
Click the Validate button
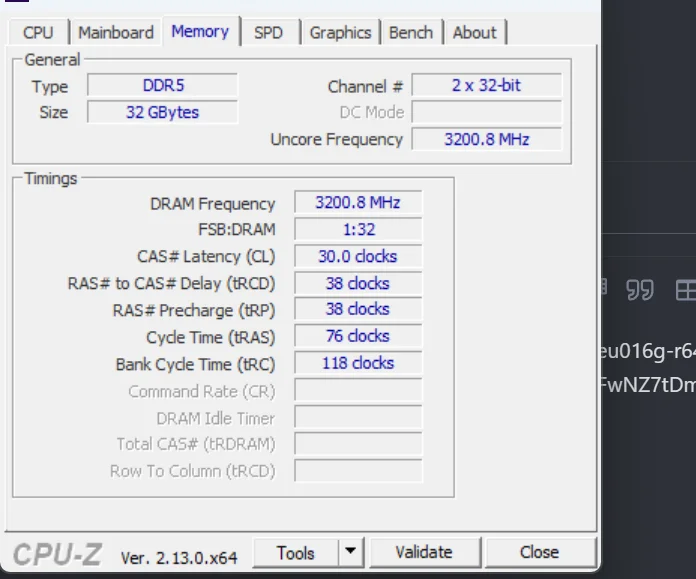coord(424,552)
